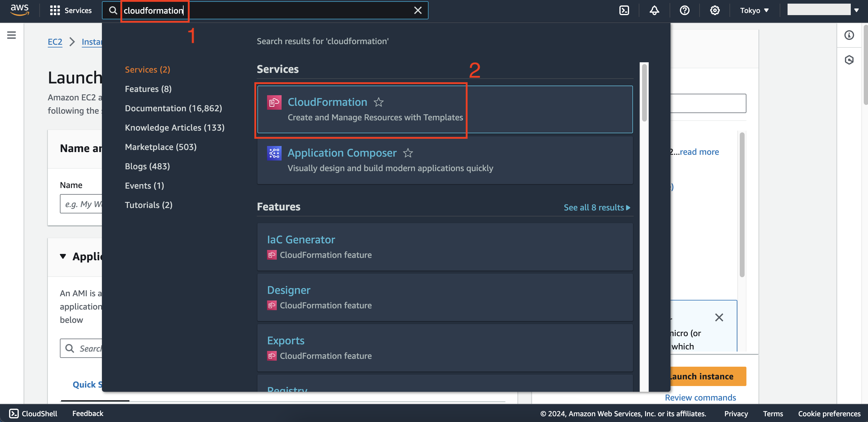Click CloudFormation icon under Designer

point(272,306)
